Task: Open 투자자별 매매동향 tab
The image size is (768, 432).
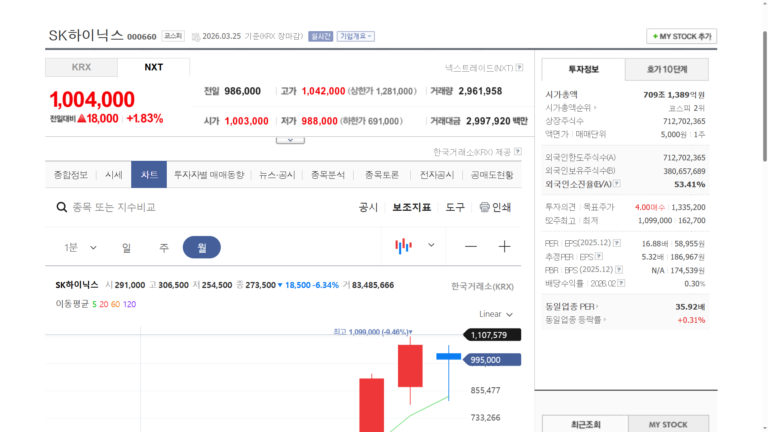Action: click(209, 175)
